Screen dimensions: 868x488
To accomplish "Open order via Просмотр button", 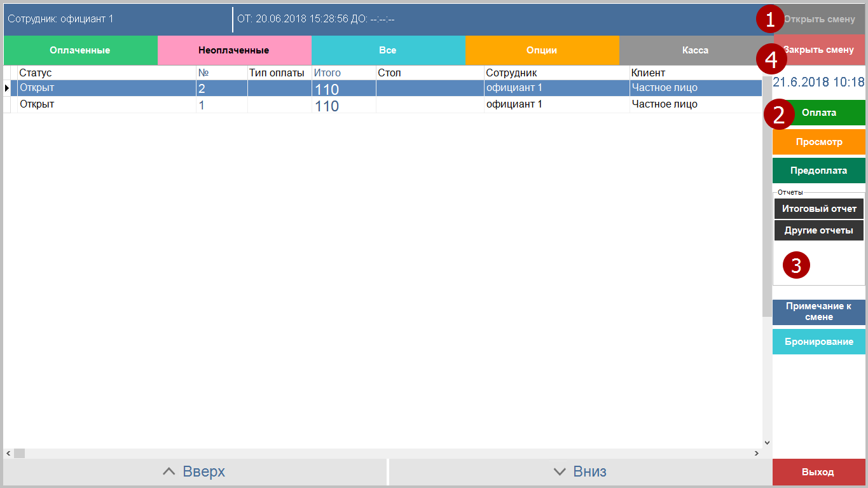I will [818, 142].
